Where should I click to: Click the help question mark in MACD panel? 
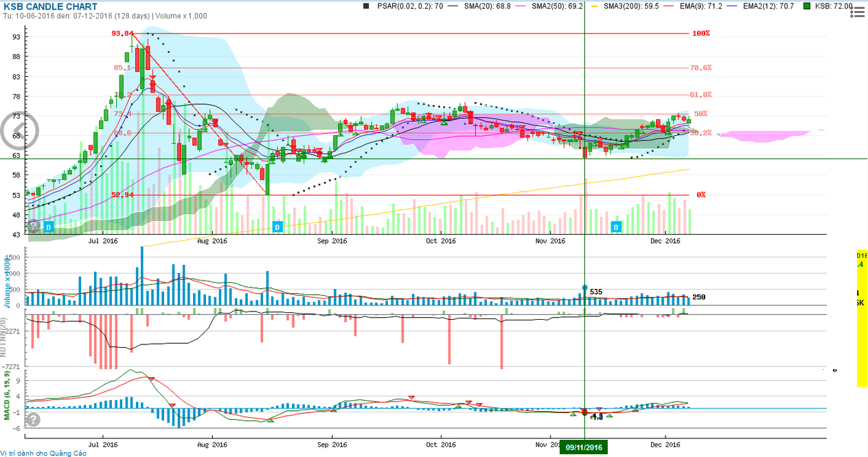[x=33, y=419]
